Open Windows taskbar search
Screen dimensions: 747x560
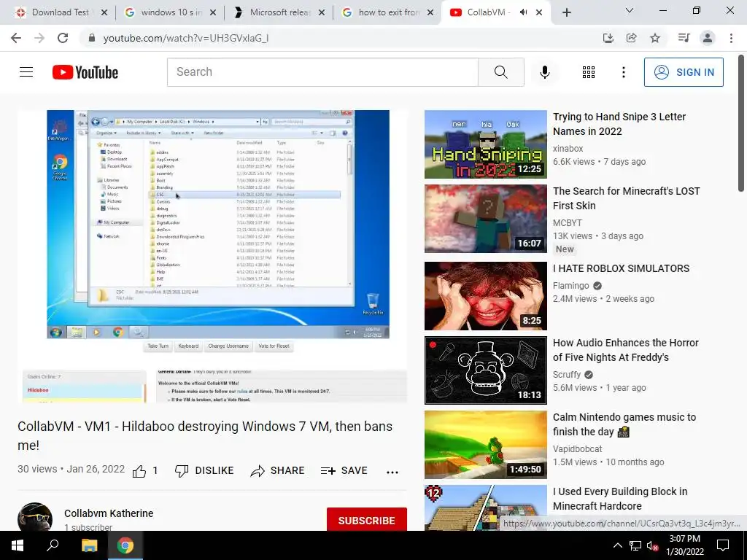(x=53, y=545)
